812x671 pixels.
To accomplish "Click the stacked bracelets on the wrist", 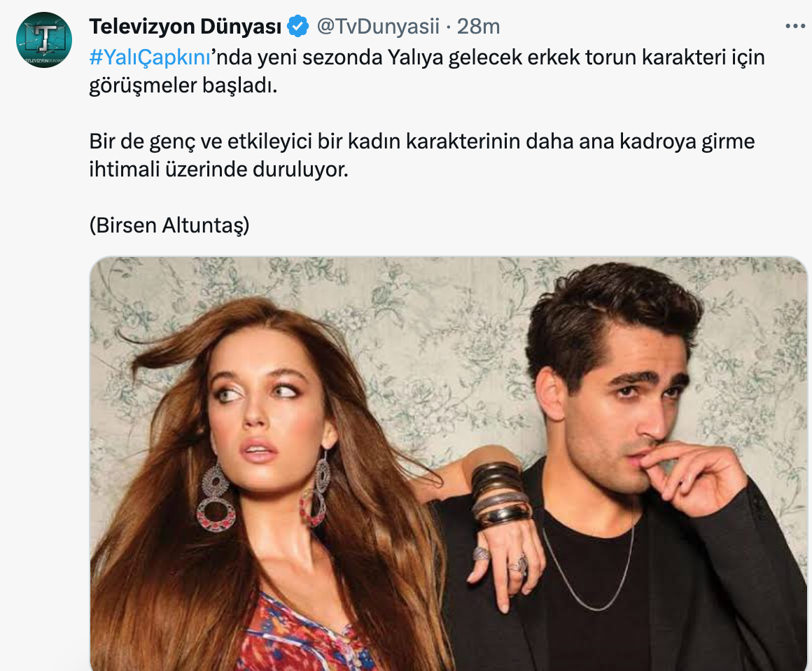I will 500,494.
